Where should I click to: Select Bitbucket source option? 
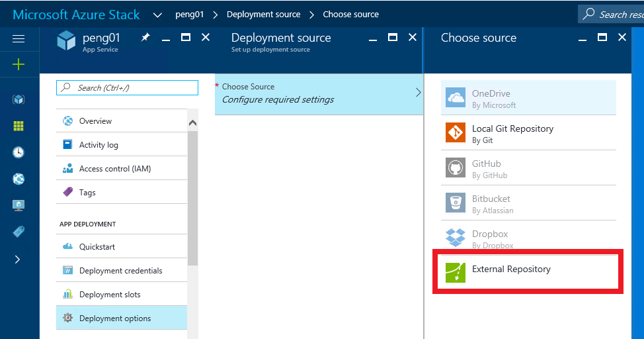pyautogui.click(x=528, y=203)
